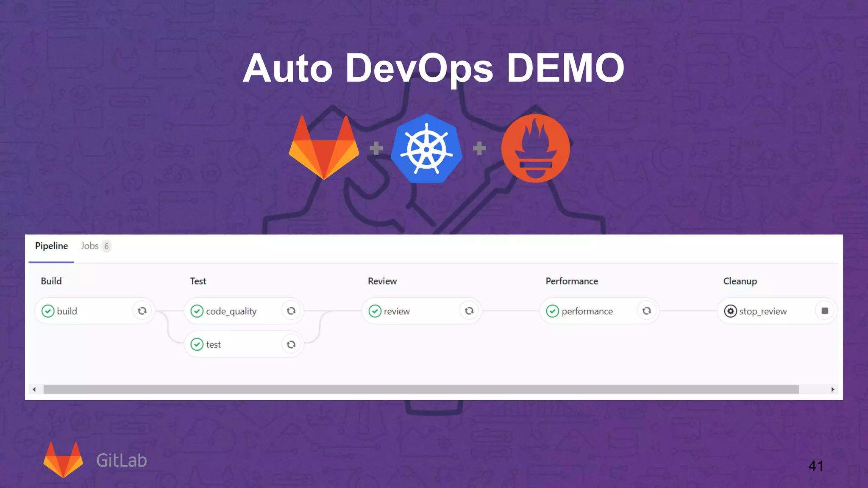This screenshot has height=488, width=868.
Task: Click the Kubernetes wheel logo
Action: [x=426, y=148]
